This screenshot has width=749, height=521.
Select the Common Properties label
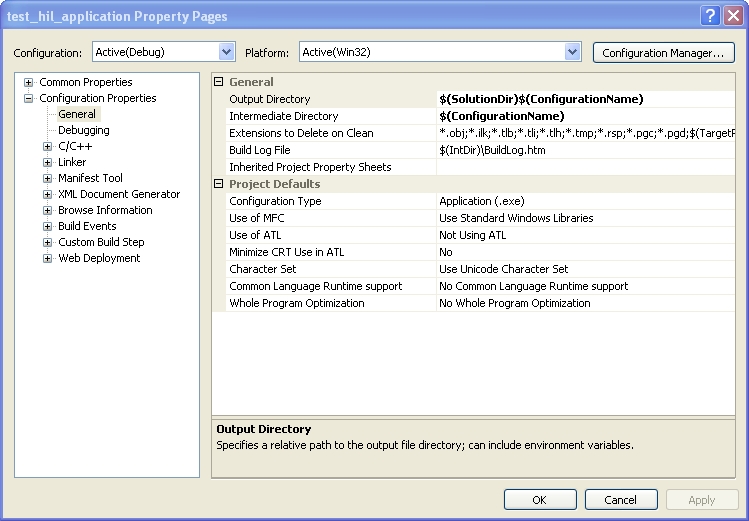pos(86,82)
